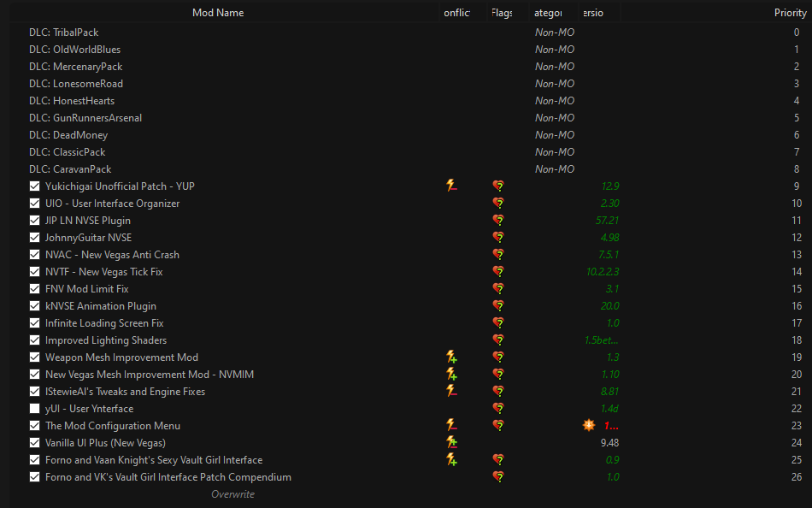The image size is (812, 508).
Task: Click the flag shield icon on JIP LN NVSE Plugin
Action: 498,220
